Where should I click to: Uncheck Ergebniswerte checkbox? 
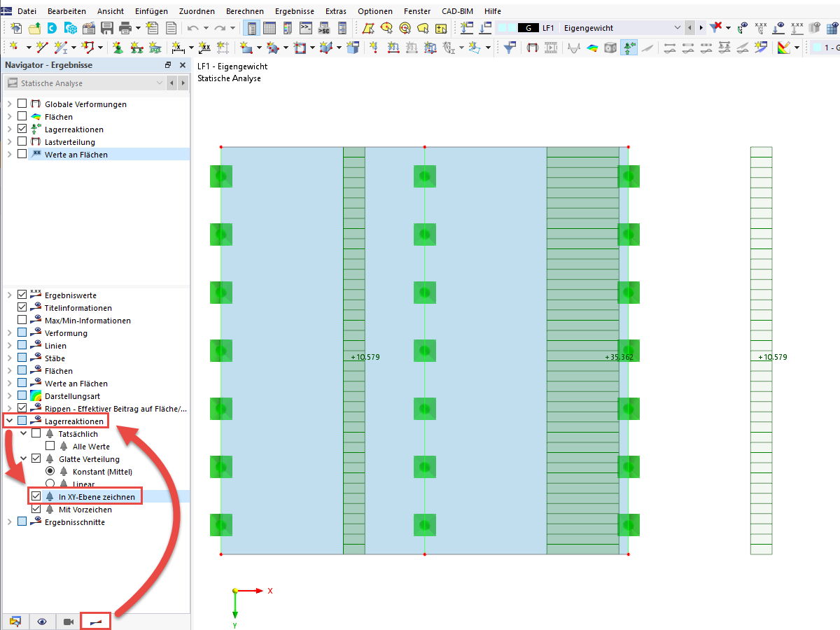coord(22,295)
